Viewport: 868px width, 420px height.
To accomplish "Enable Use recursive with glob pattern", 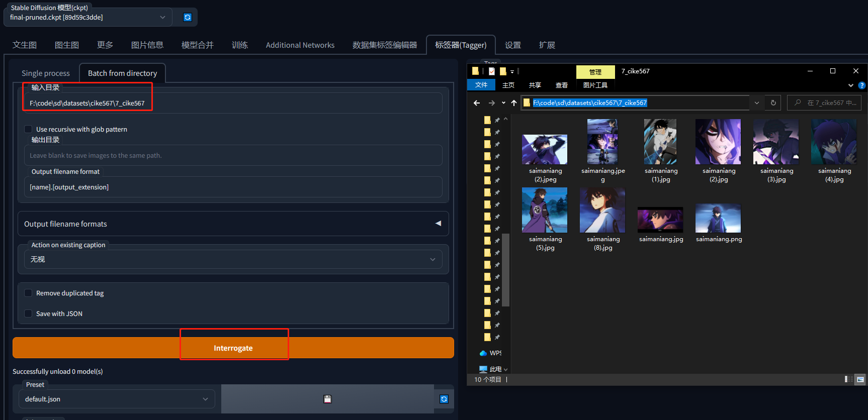I will pyautogui.click(x=29, y=129).
